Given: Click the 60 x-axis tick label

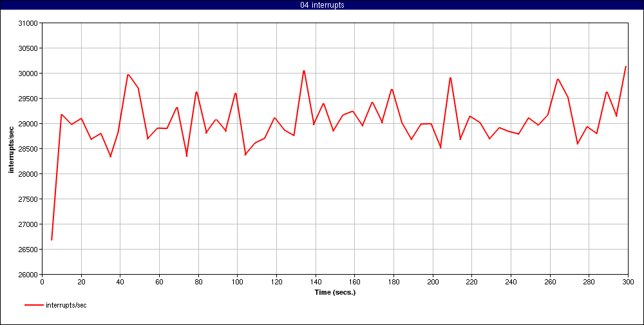Looking at the screenshot, I should (x=159, y=282).
